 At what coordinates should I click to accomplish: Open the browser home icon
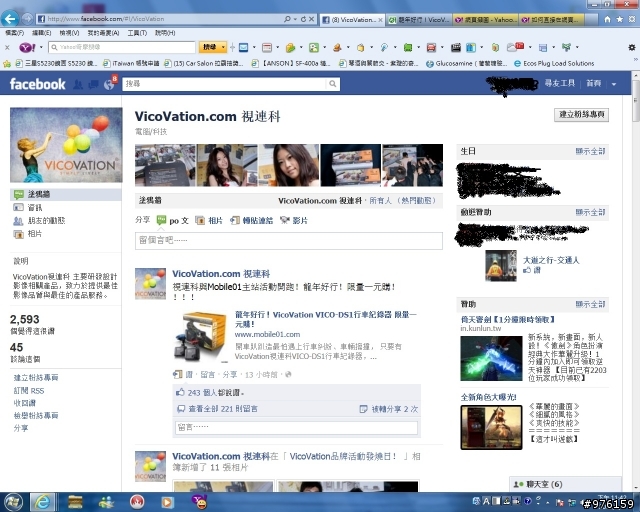click(x=607, y=19)
